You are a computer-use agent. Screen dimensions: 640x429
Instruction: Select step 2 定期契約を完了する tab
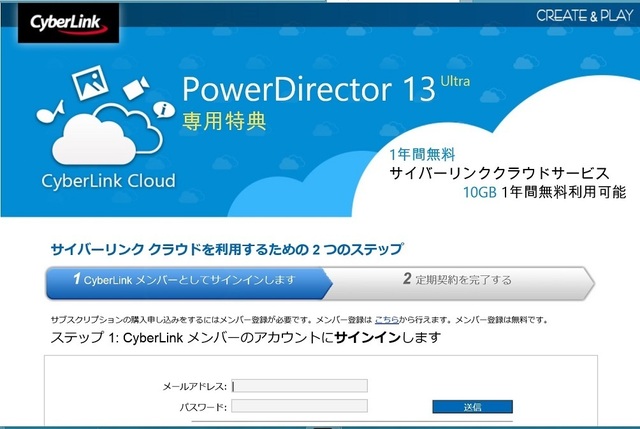click(x=460, y=283)
